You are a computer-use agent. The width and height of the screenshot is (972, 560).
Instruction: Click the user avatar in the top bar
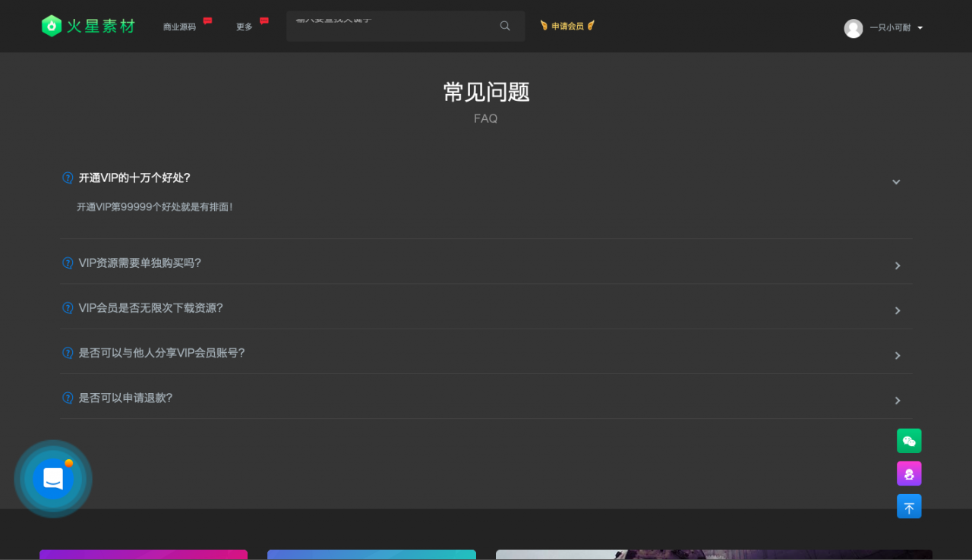[853, 28]
